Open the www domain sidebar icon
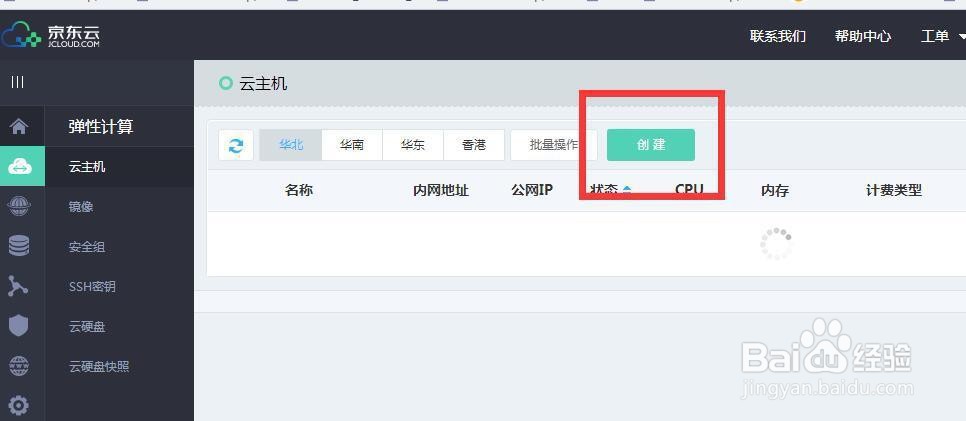Viewport: 966px width, 421px height. coord(19,366)
